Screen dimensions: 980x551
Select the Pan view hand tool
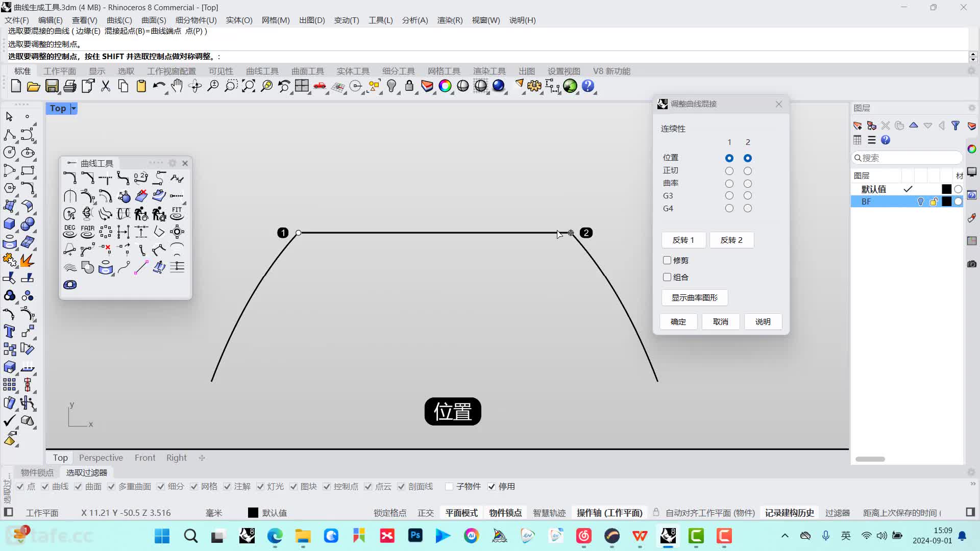[x=177, y=86]
